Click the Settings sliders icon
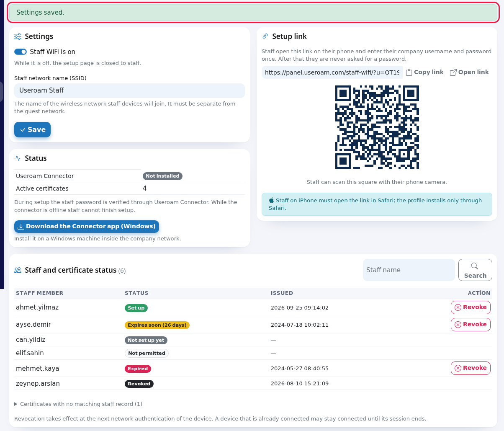Image resolution: width=504 pixels, height=431 pixels. coord(18,36)
